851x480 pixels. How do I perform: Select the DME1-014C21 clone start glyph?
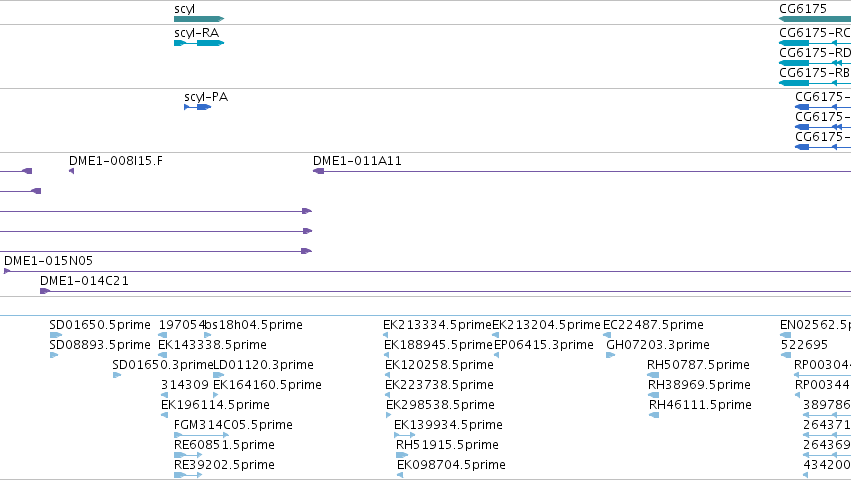click(x=45, y=292)
